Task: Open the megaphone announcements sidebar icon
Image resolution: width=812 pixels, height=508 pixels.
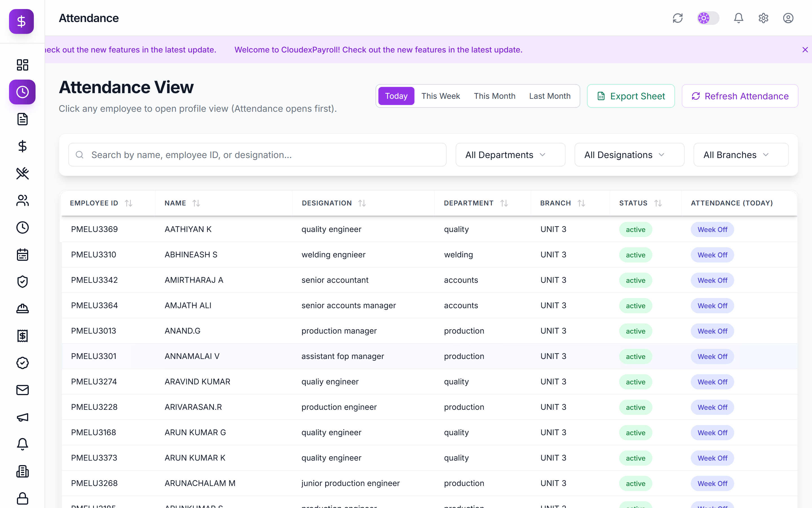Action: coord(23,417)
